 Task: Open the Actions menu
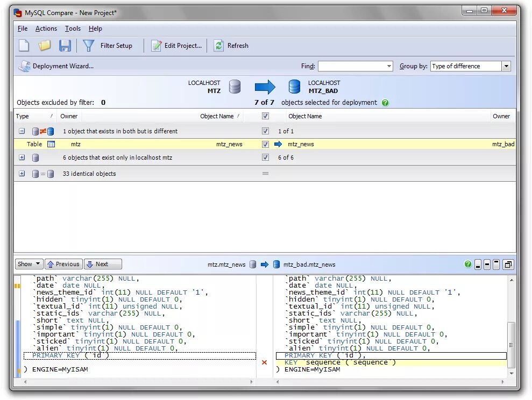pos(46,28)
